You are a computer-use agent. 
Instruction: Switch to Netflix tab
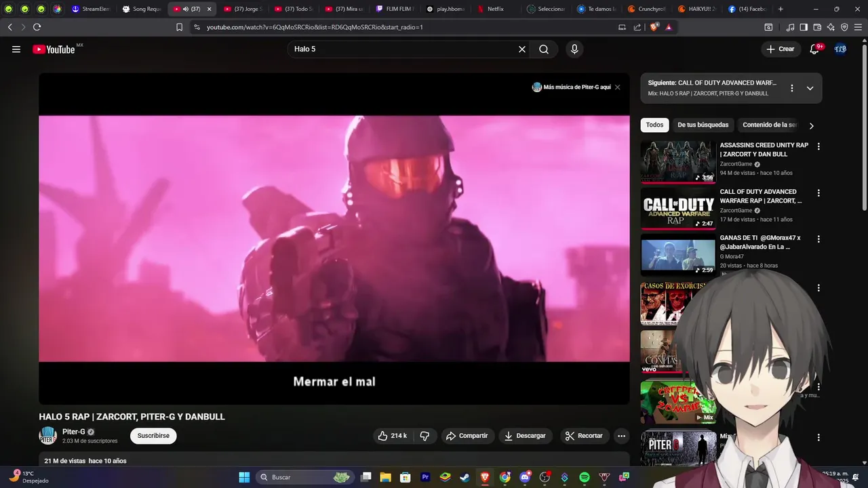pyautogui.click(x=497, y=9)
